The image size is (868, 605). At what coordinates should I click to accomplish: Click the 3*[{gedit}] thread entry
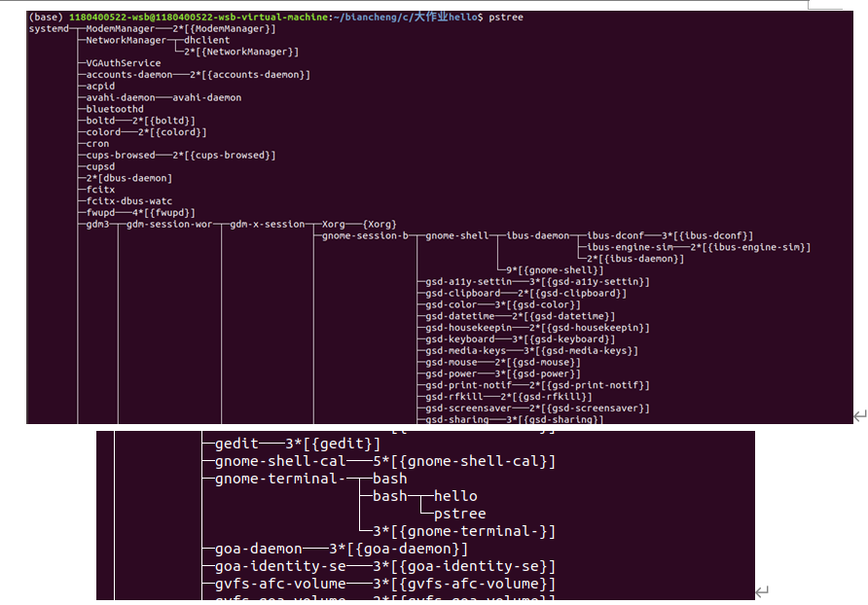333,444
